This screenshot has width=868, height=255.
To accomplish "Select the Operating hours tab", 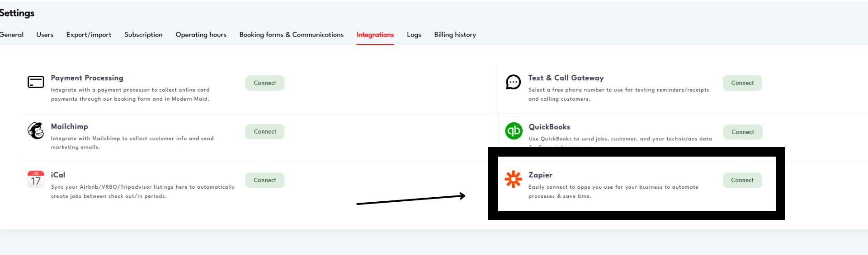I will (x=201, y=35).
